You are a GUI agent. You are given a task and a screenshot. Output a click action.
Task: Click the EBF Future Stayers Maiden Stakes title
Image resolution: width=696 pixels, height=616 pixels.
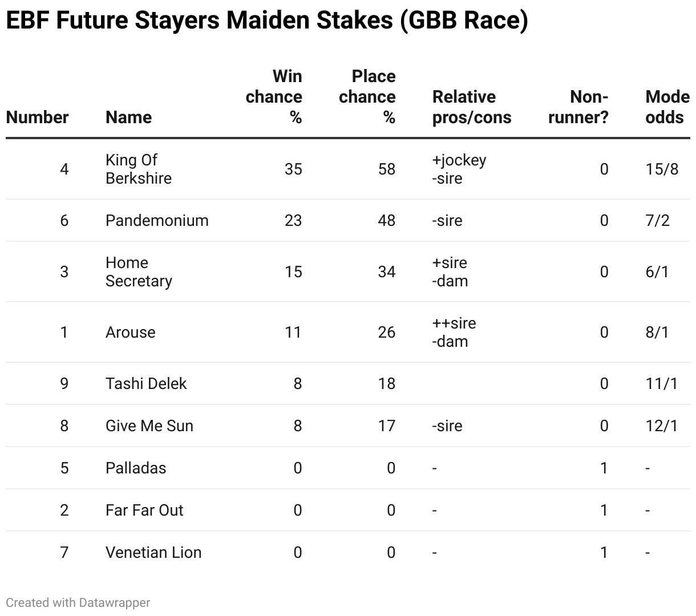[267, 21]
